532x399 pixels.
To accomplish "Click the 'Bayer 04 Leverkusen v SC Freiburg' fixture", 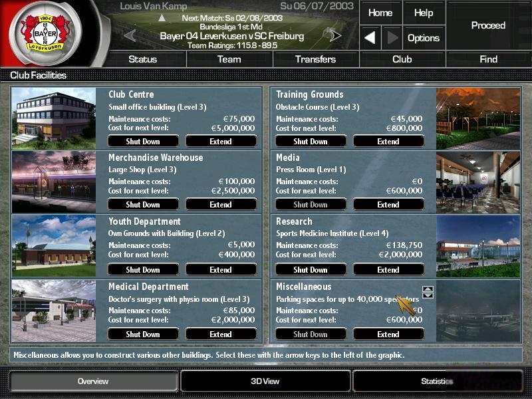I will click(232, 36).
